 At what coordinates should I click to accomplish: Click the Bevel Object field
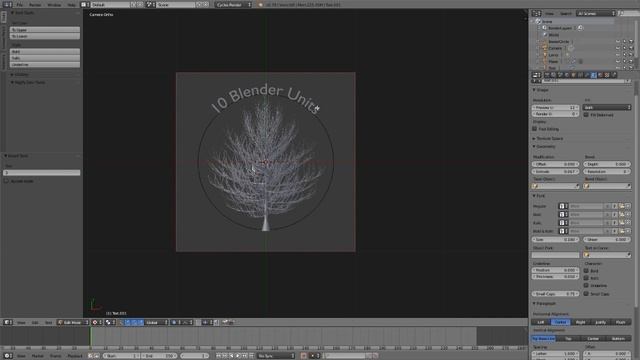pyautogui.click(x=607, y=186)
